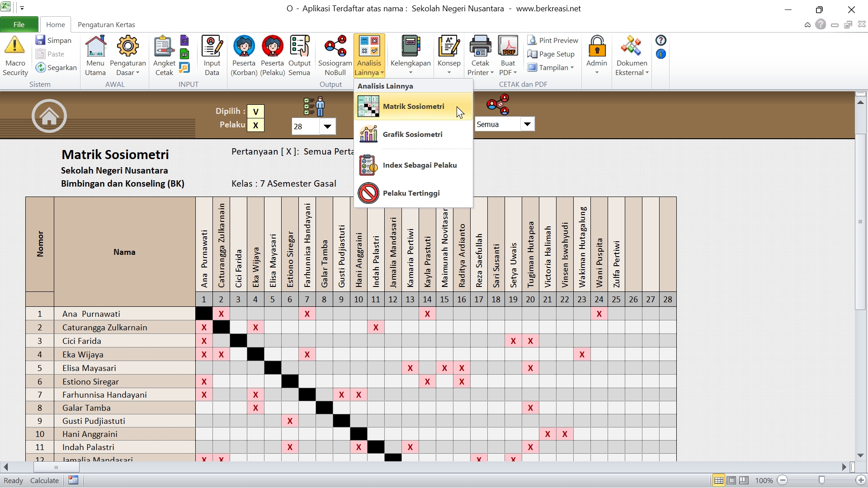Toggle the Dipilih V box
Viewport: 868px width, 488px height.
pos(256,112)
